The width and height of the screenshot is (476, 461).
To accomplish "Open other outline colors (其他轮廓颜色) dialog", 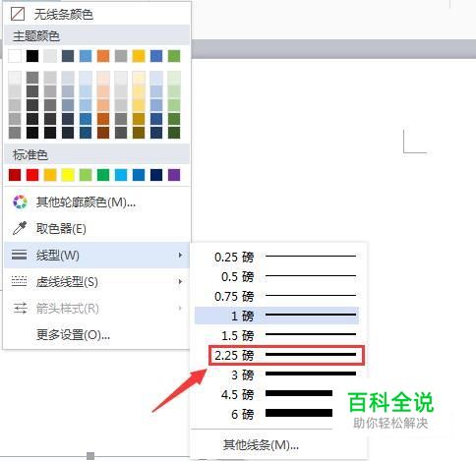I will tap(97, 202).
